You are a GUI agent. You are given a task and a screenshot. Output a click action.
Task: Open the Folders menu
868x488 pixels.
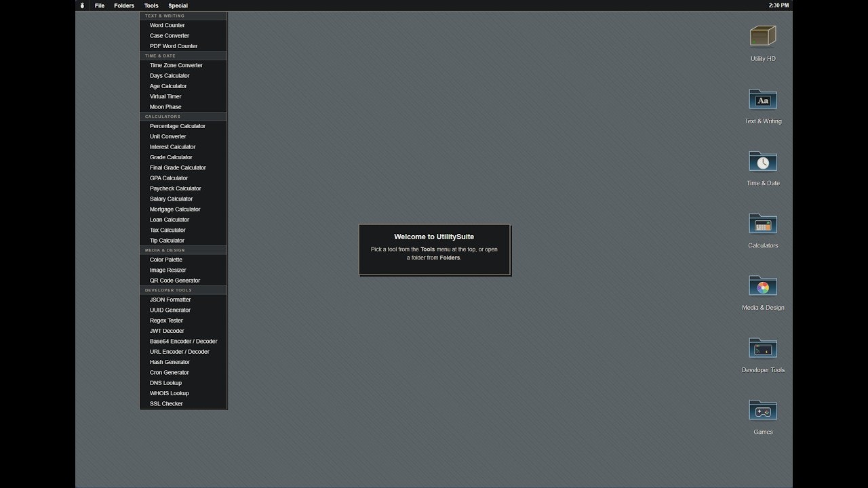(x=124, y=5)
